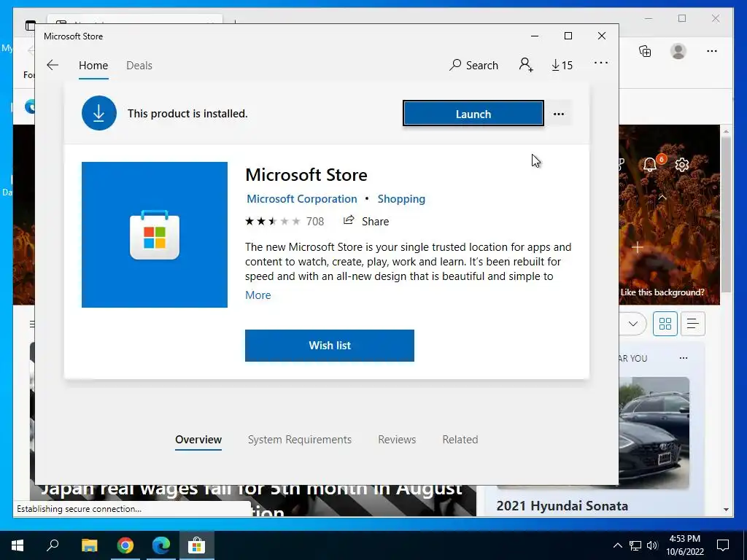Screen dimensions: 747x560
Task: Expand the dropdown chevron in Edge feed bar
Action: tap(632, 324)
